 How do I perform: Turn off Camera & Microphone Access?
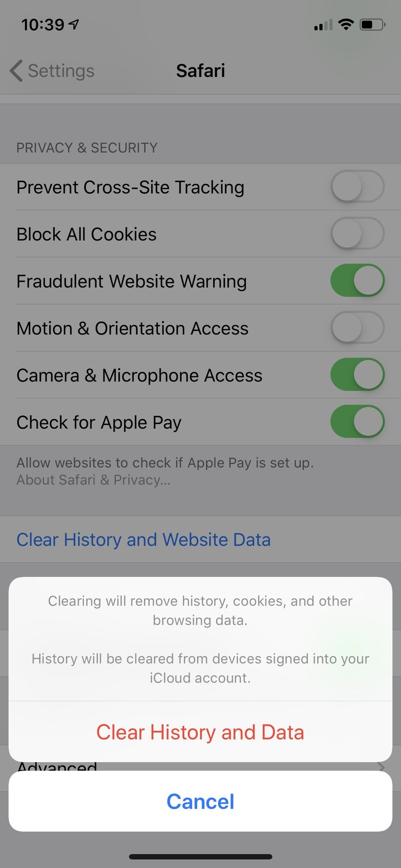click(x=357, y=375)
